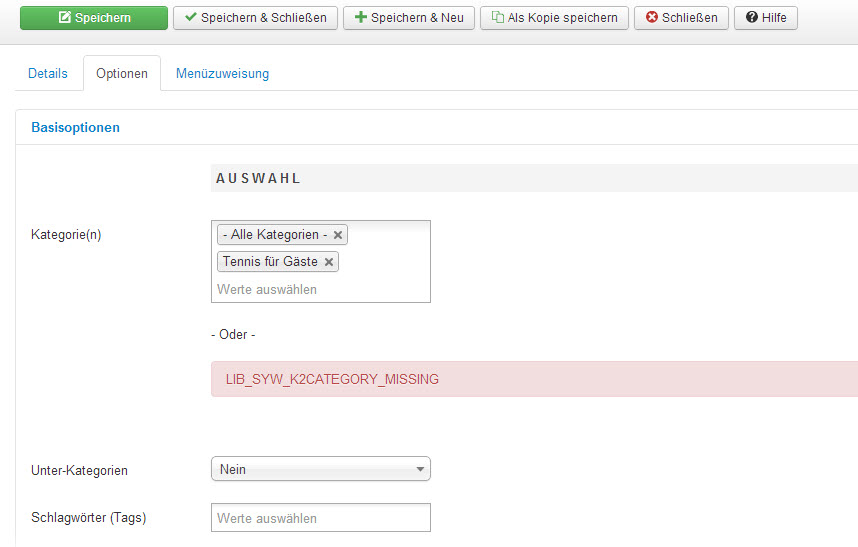Click the Unter-Kategorien dropdown arrow
Screen dimensions: 858x547
(419, 469)
